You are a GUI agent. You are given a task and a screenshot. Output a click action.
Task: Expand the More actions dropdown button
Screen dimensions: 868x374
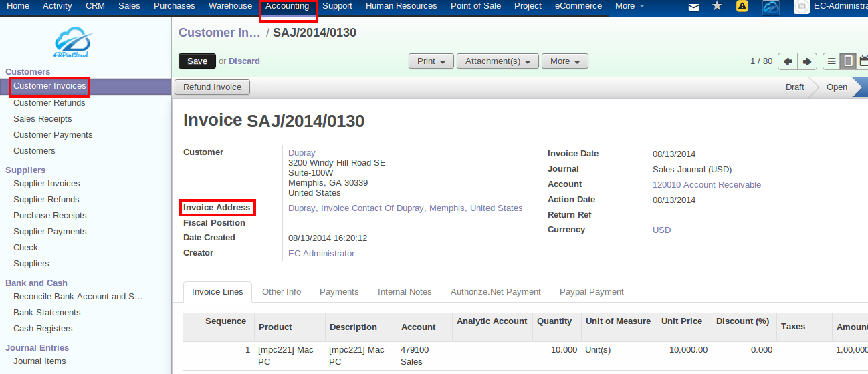564,61
